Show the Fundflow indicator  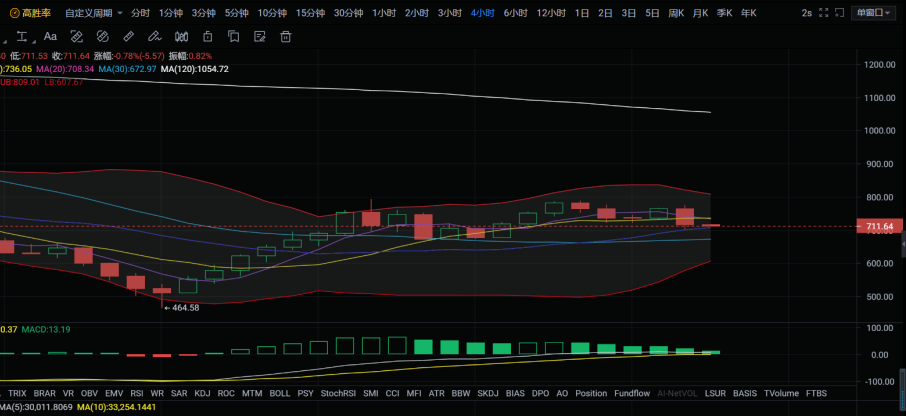[632, 393]
